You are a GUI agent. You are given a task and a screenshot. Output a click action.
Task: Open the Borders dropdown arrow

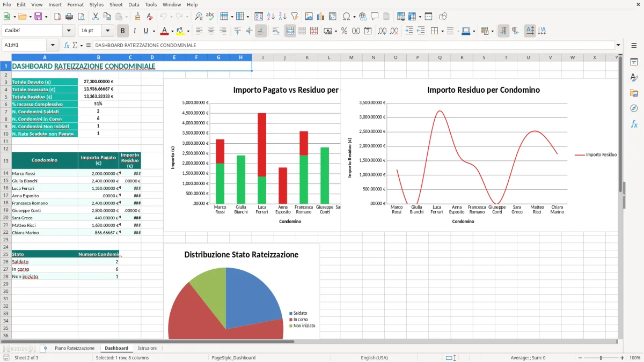click(442, 31)
